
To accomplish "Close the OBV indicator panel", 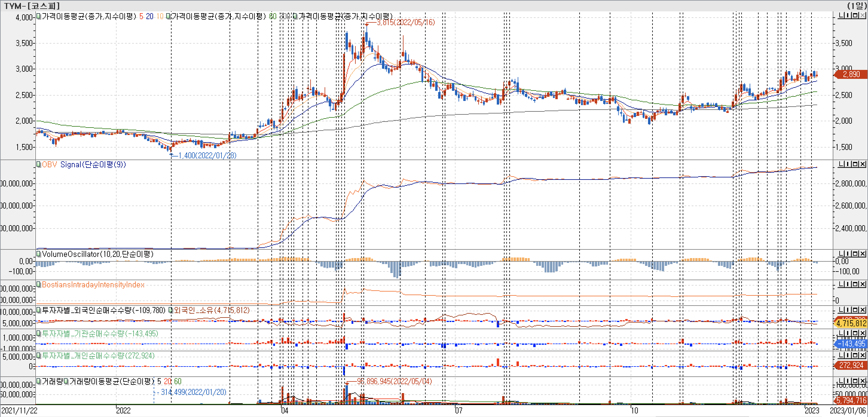I will coord(863,164).
